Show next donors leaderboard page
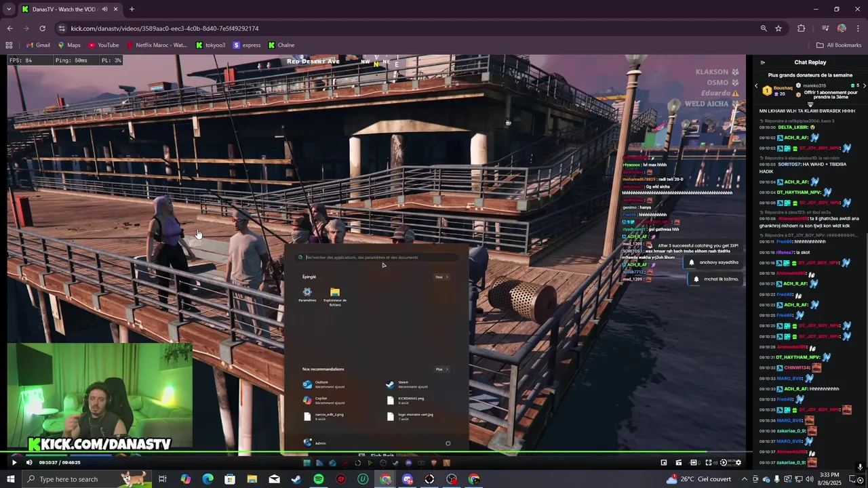This screenshot has width=868, height=488. tap(864, 86)
